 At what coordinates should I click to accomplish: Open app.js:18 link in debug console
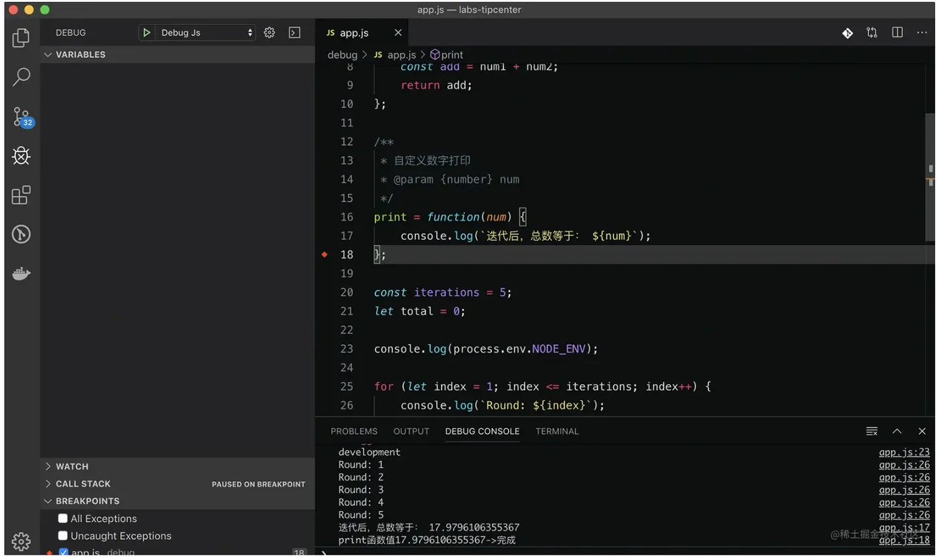[904, 541]
